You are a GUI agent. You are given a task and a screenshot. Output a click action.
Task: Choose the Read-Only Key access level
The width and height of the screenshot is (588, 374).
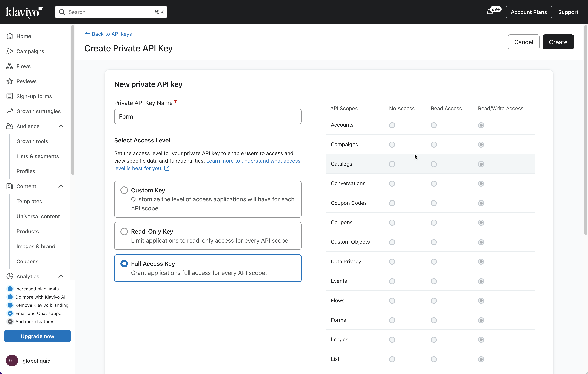coord(124,231)
